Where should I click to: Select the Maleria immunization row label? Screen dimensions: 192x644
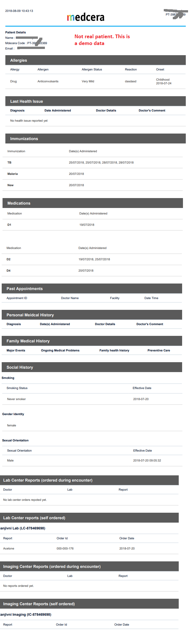(12, 174)
